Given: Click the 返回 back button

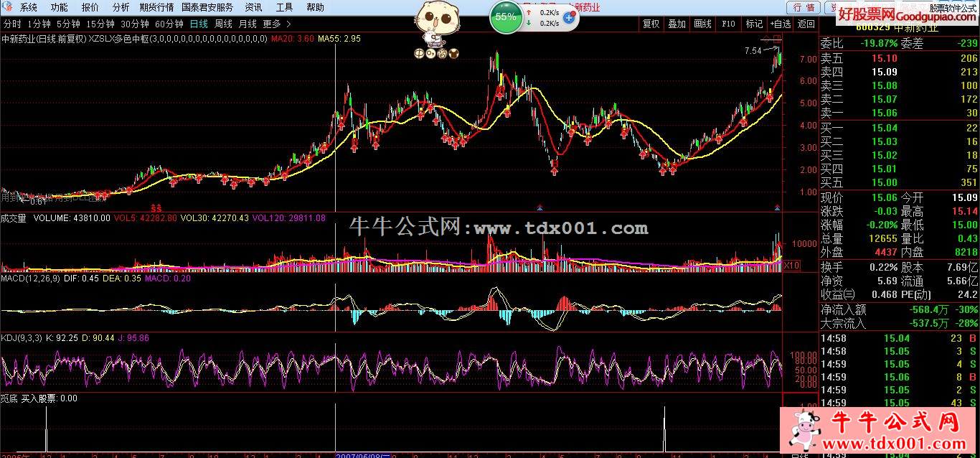Looking at the screenshot, I should pos(806,24).
